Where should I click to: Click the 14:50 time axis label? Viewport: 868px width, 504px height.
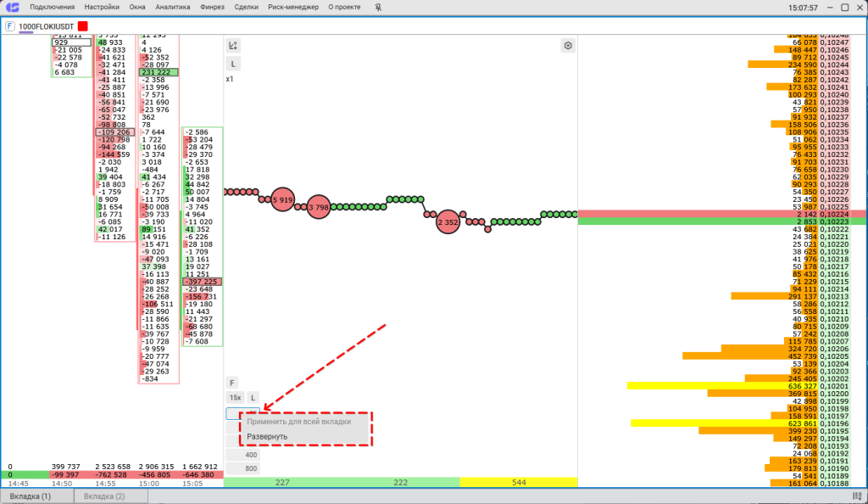coord(62,484)
